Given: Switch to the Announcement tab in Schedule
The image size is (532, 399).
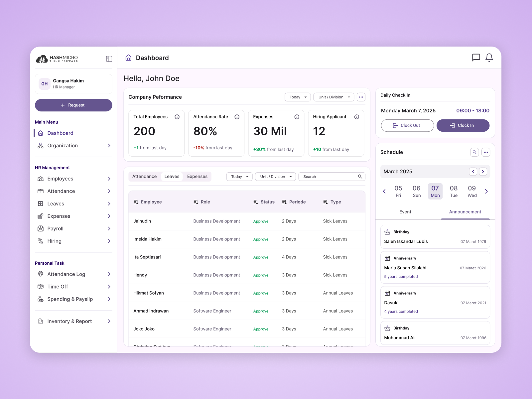Looking at the screenshot, I should coord(465,212).
